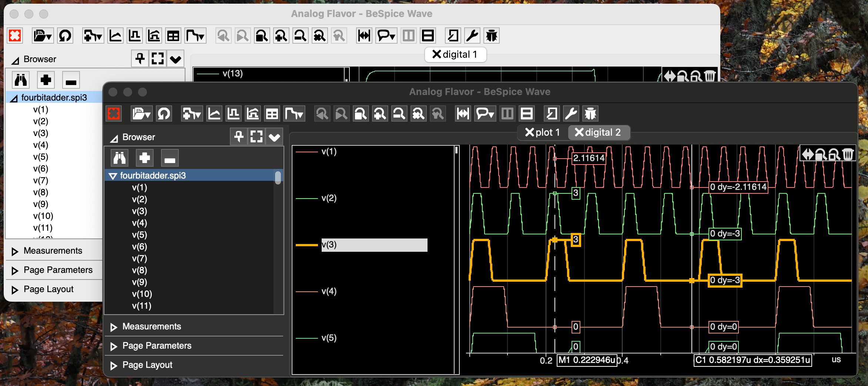Open the table view icon in the toolbar
Viewport: 868px width, 386px height.
[x=272, y=114]
